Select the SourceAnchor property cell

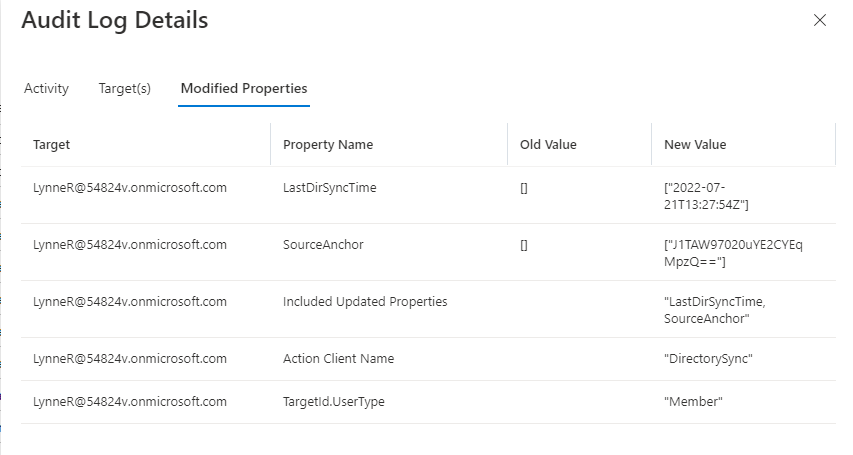point(323,244)
